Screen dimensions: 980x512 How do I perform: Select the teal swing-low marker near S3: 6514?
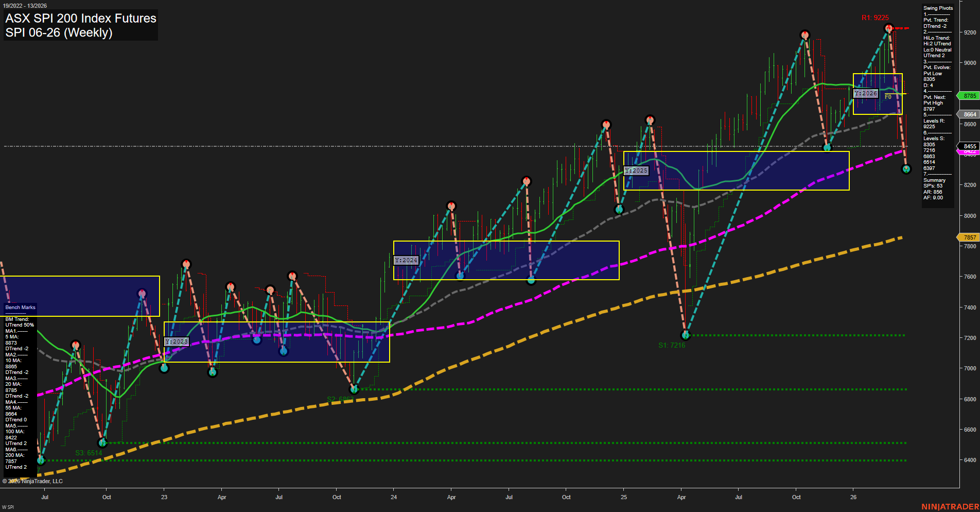click(102, 443)
